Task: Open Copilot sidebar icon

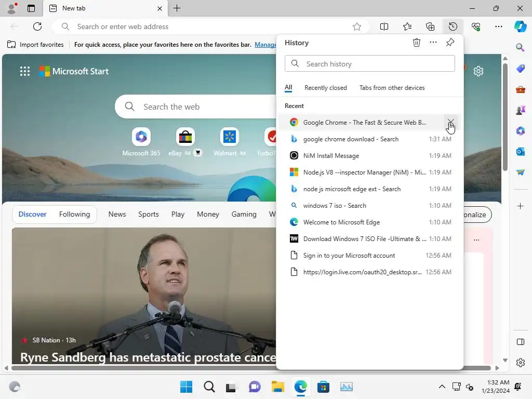Action: [520, 26]
